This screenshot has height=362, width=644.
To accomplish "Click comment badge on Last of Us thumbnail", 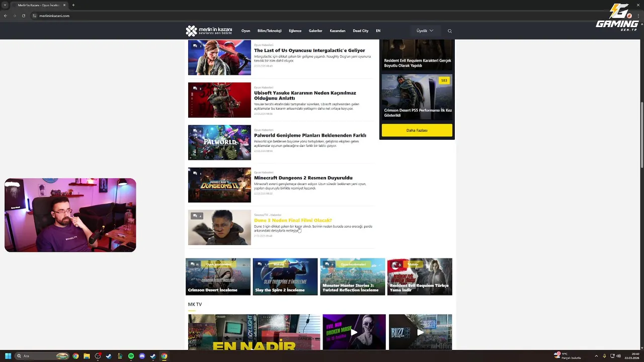I will (197, 46).
